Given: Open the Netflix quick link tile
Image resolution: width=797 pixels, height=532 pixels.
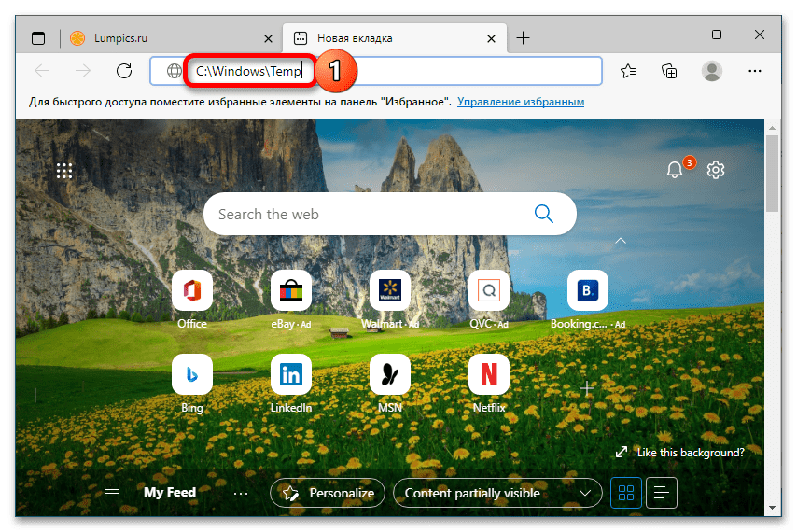Looking at the screenshot, I should 488,374.
